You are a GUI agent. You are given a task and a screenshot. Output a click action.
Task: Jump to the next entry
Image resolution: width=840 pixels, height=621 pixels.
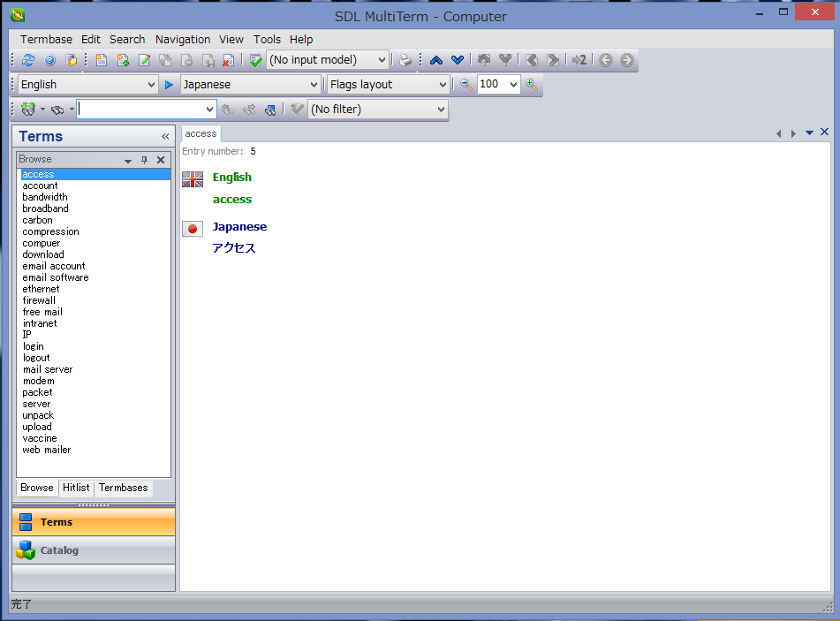tap(458, 60)
